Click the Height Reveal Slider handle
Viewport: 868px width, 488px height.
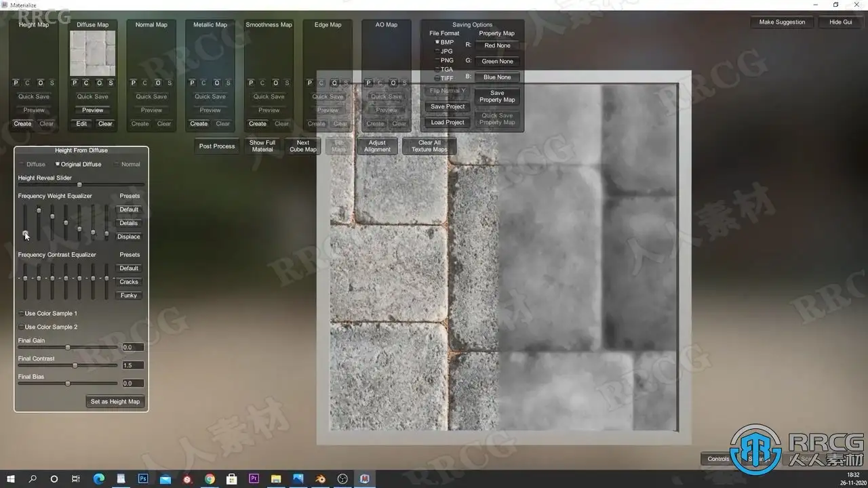[79, 184]
